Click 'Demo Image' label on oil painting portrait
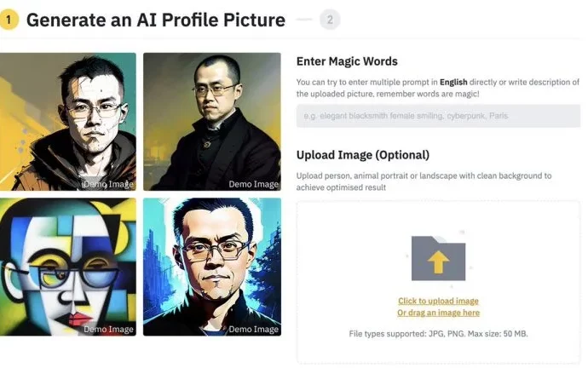Screen dimensions: 588x368 tap(253, 184)
